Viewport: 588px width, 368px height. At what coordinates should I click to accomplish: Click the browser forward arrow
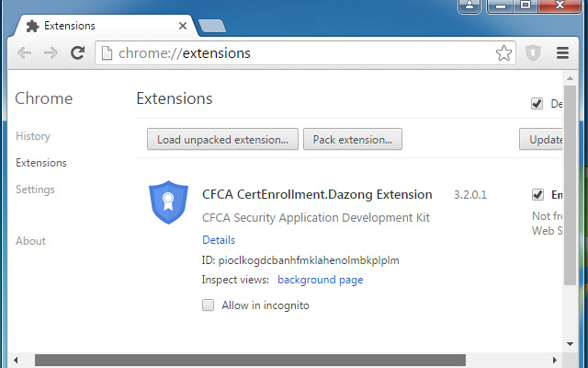51,53
